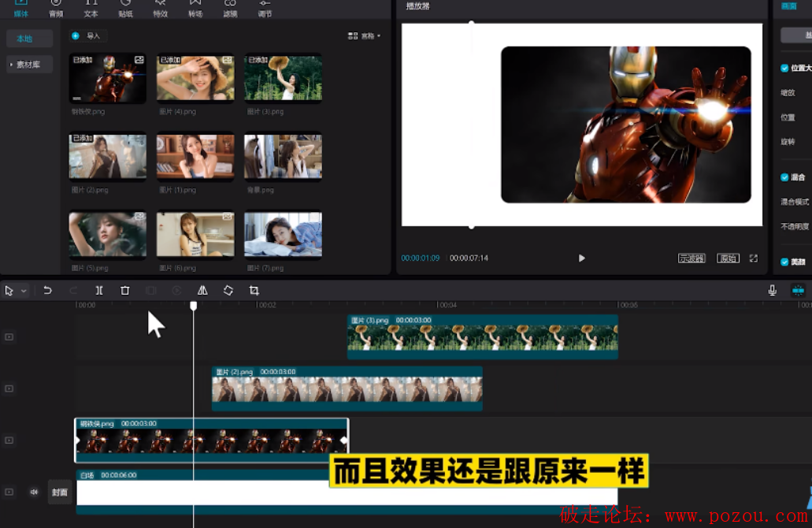Expand the 宫格 view mode dropdown
This screenshot has width=812, height=528.
(x=365, y=36)
